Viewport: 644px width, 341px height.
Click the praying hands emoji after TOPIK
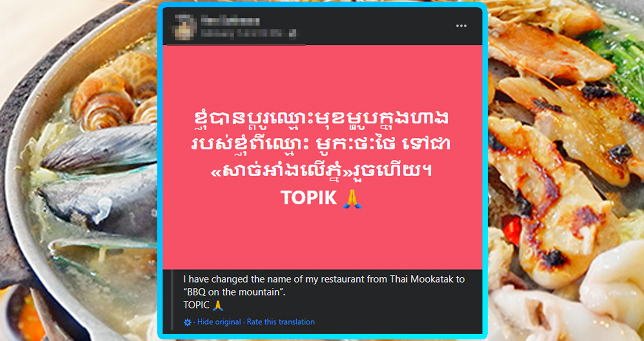click(353, 198)
